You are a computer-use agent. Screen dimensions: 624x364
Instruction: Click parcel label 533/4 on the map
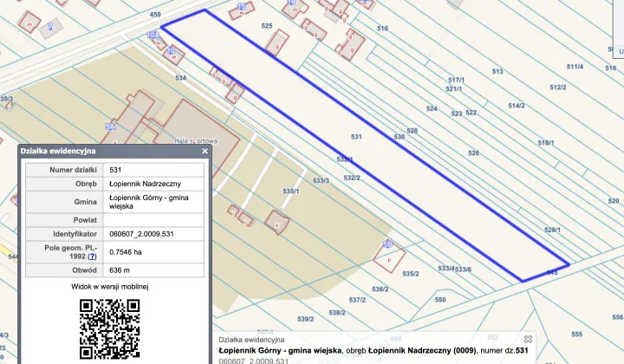tap(446, 269)
